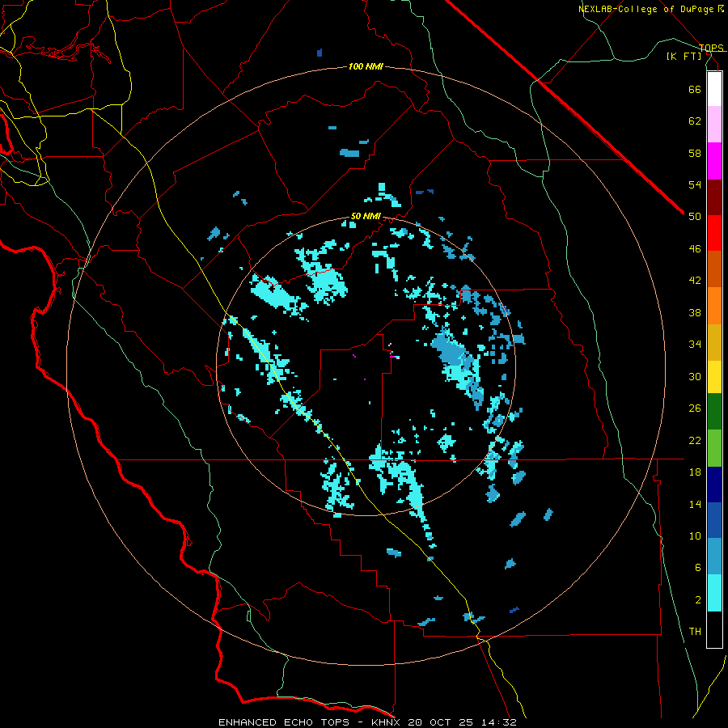
Task: Click the yellow swatch between 34 and 30
Action: coord(714,377)
